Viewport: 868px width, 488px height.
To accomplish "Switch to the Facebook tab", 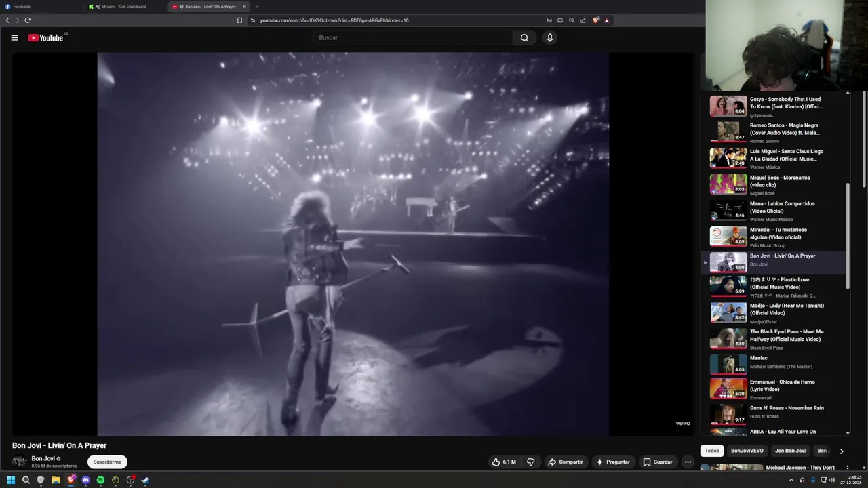I will 41,7.
